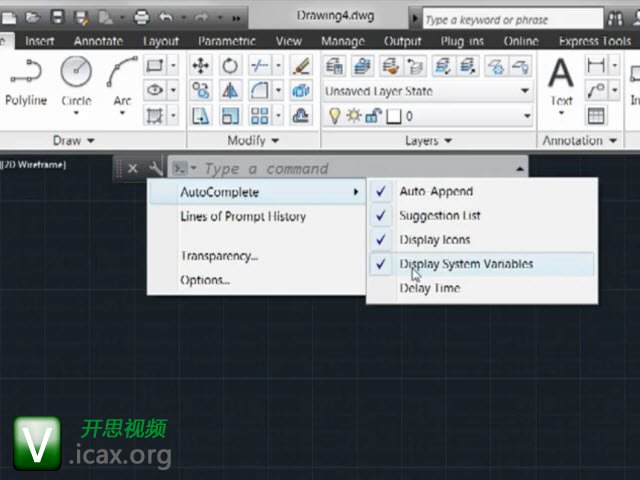
Task: Click the 2D Wireframe visual style label
Action: click(34, 165)
